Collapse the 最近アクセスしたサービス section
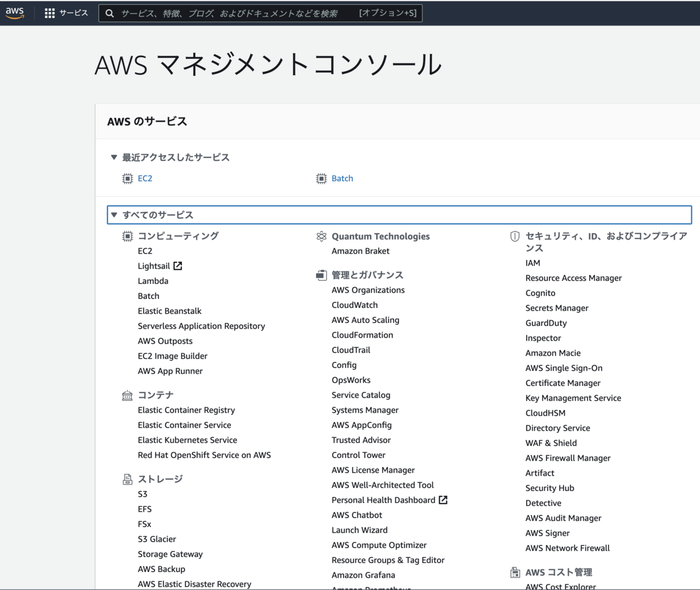 coord(114,157)
